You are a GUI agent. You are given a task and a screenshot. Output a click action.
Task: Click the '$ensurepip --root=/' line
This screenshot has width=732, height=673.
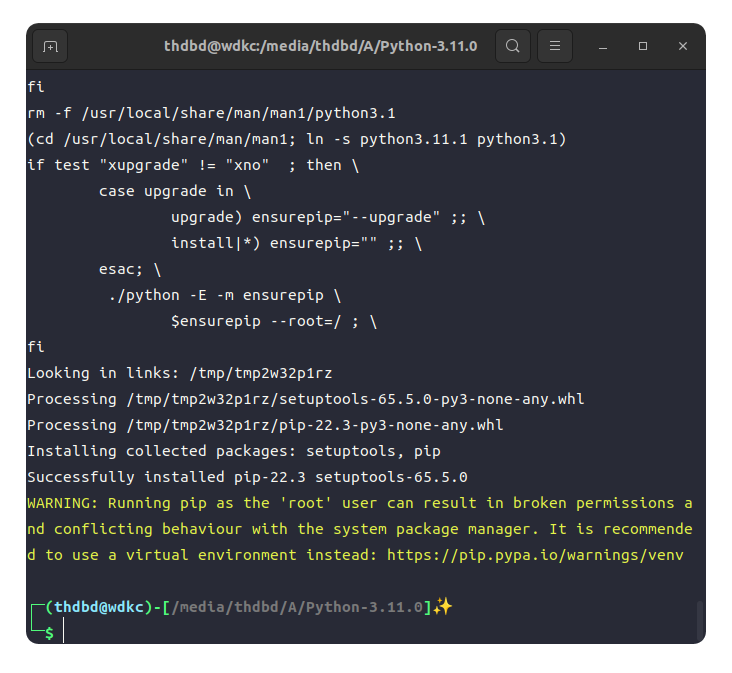[x=274, y=321]
